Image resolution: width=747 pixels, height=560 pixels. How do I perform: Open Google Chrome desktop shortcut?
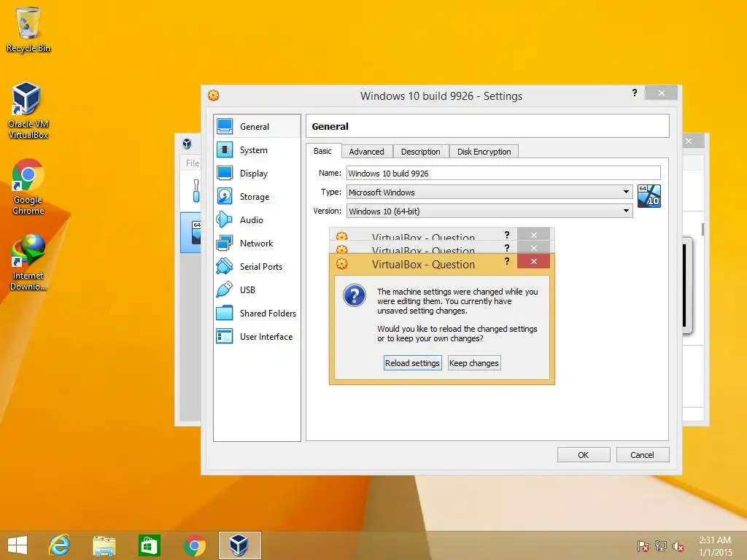pyautogui.click(x=28, y=187)
